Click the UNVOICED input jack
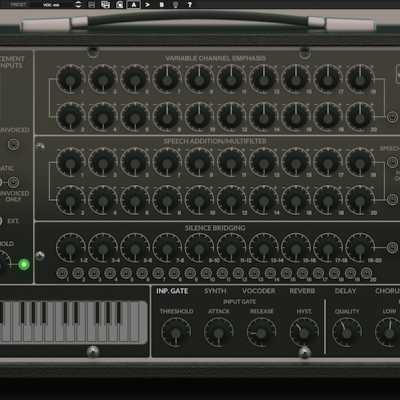The height and width of the screenshot is (400, 400). [x=13, y=145]
